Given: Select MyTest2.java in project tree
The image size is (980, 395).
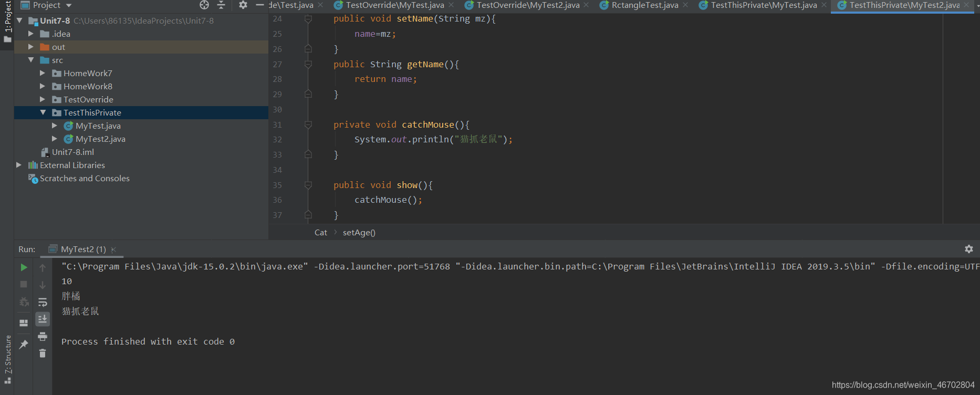Looking at the screenshot, I should [100, 139].
